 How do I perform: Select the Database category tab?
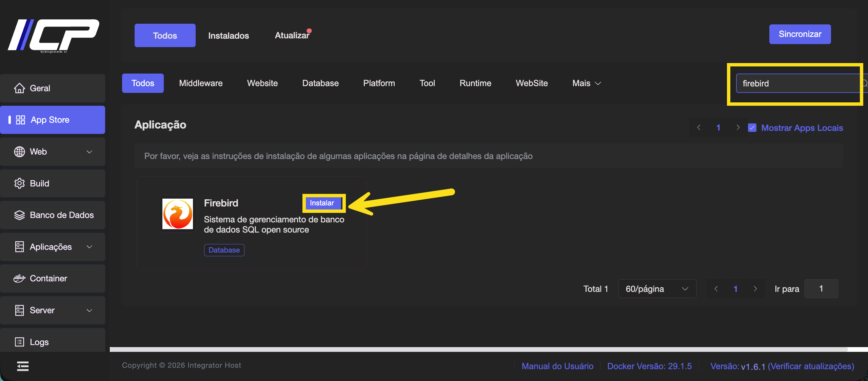coord(320,83)
